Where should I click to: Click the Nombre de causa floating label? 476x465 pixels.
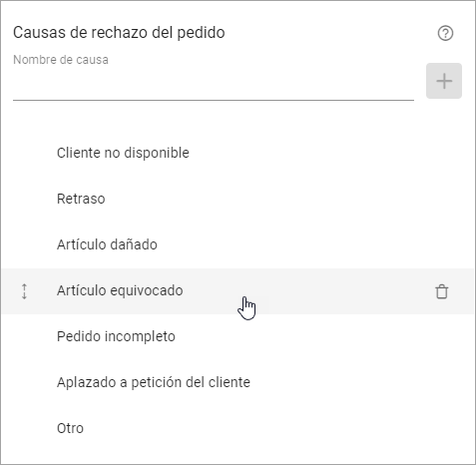pyautogui.click(x=61, y=60)
